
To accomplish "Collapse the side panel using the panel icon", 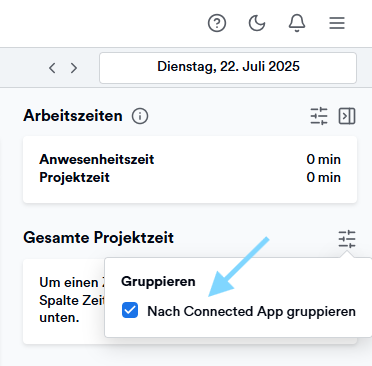I will 347,116.
